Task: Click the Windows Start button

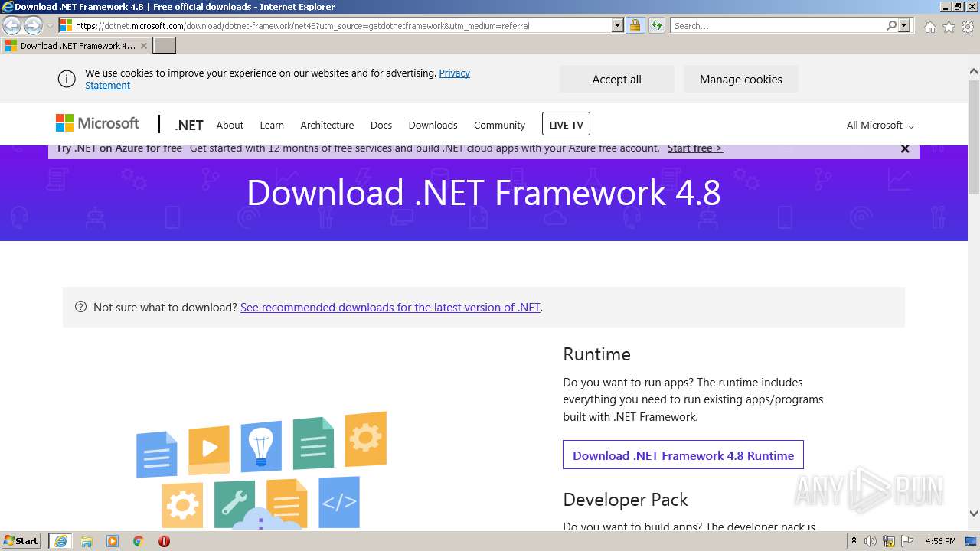Action: pos(21,541)
